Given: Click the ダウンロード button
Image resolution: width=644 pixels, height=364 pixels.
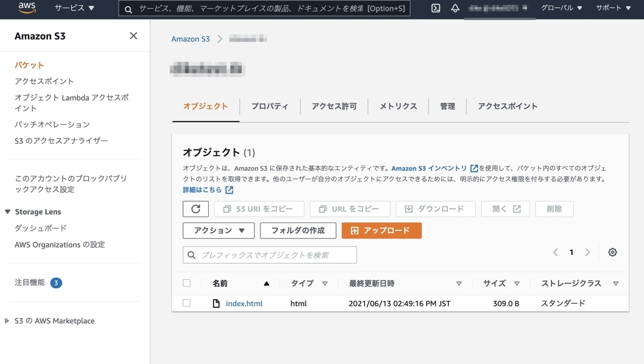Looking at the screenshot, I should click(436, 209).
